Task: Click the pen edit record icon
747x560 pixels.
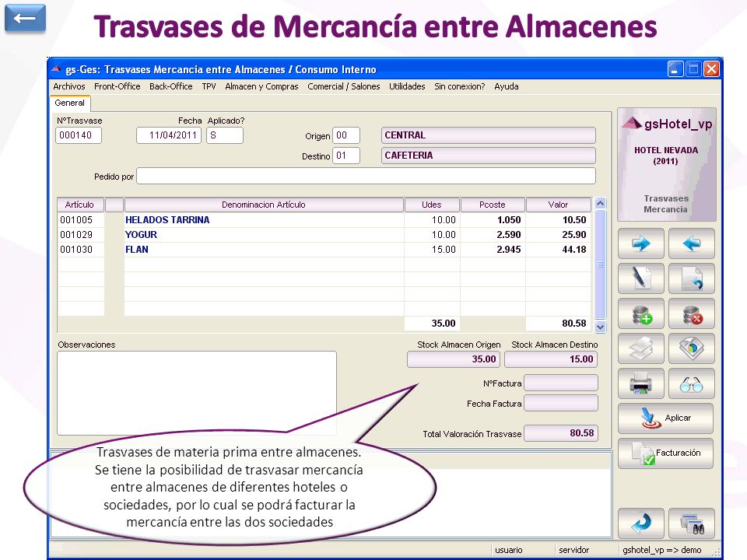Action: click(640, 278)
